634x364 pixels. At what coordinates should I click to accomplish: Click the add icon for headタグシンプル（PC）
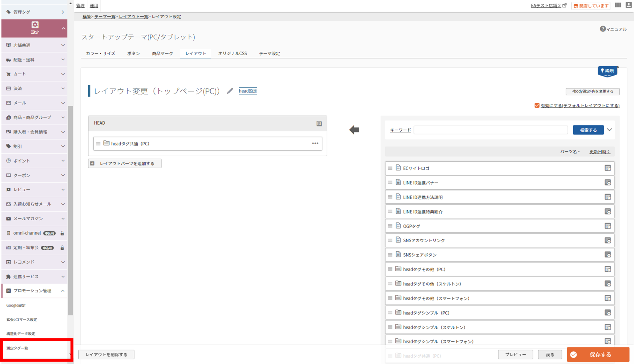[607, 313]
